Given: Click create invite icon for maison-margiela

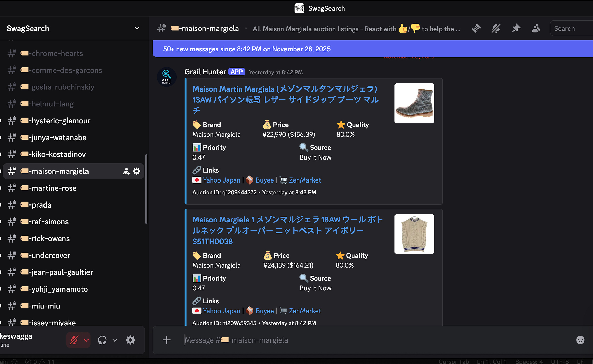Looking at the screenshot, I should [126, 171].
